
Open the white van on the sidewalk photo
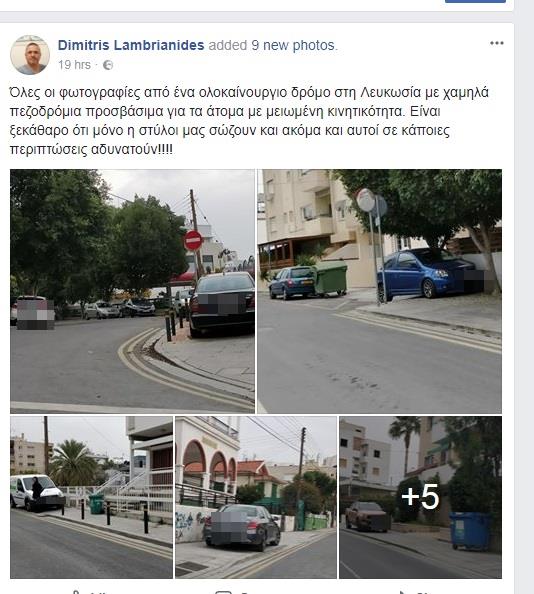click(x=91, y=497)
